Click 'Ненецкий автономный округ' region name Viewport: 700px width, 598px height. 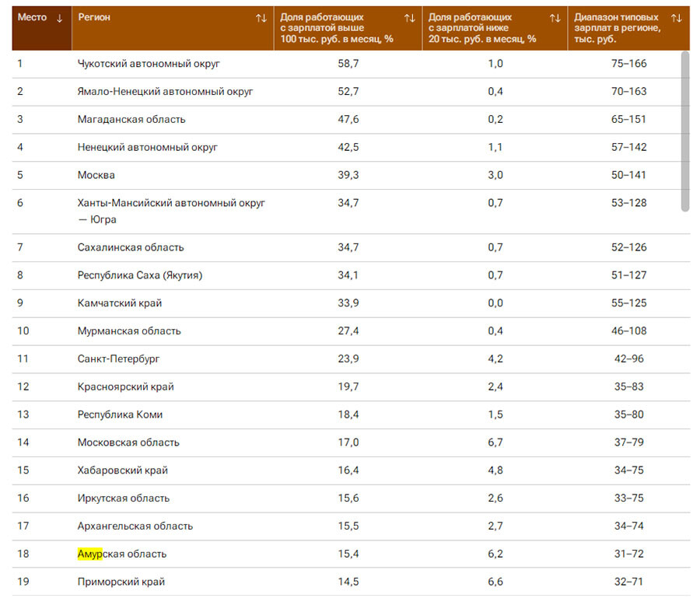coord(148,147)
